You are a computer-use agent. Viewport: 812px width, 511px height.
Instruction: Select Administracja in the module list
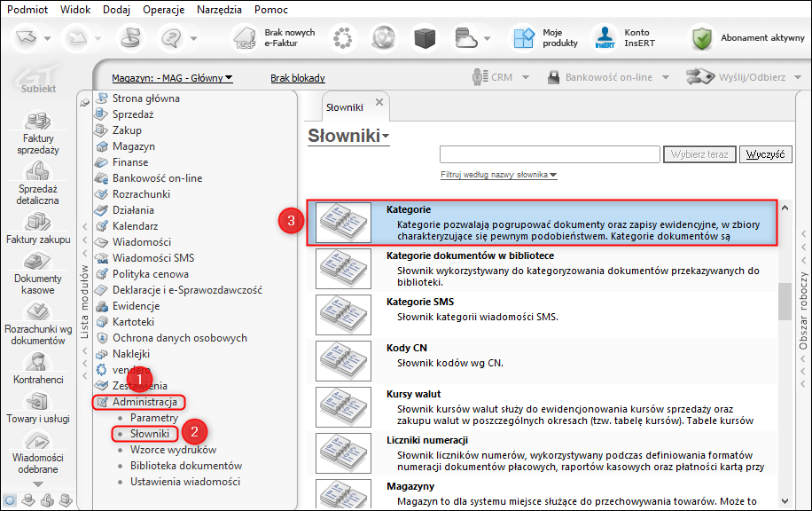pyautogui.click(x=144, y=402)
